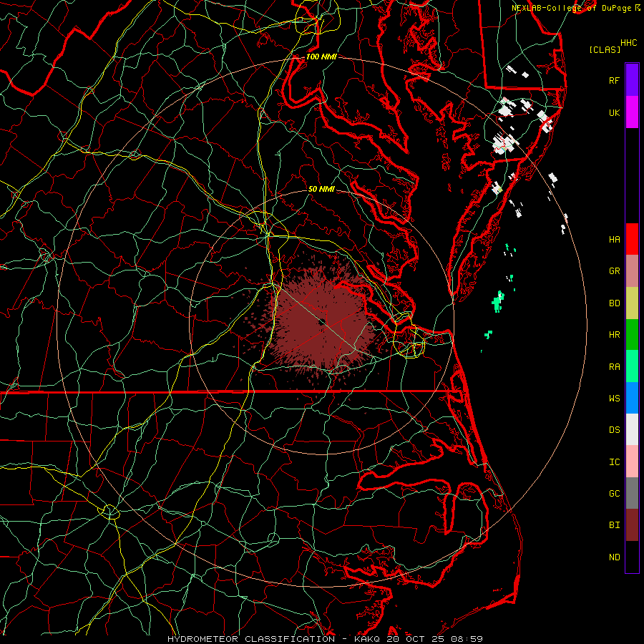Click the BI legend label
Image resolution: width=644 pixels, height=644 pixels.
click(x=614, y=525)
